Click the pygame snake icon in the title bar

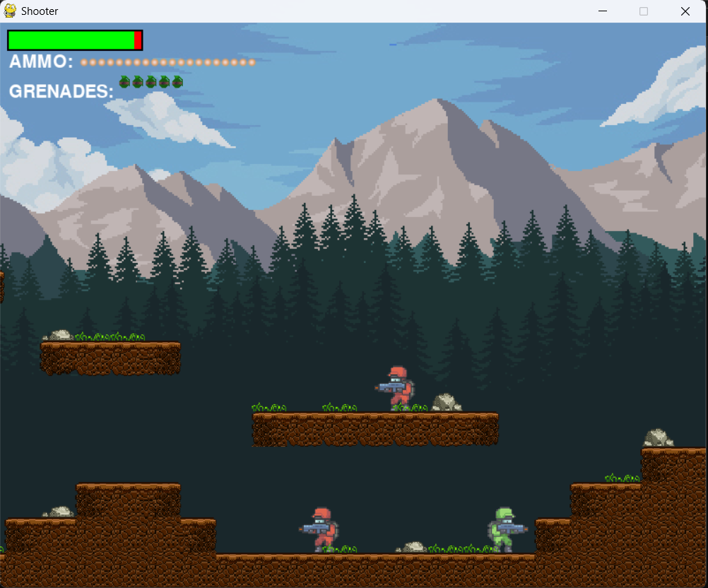click(x=9, y=11)
